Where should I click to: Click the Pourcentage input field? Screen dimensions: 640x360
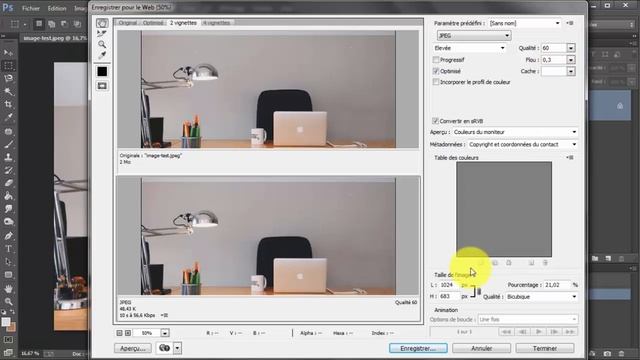(x=558, y=285)
